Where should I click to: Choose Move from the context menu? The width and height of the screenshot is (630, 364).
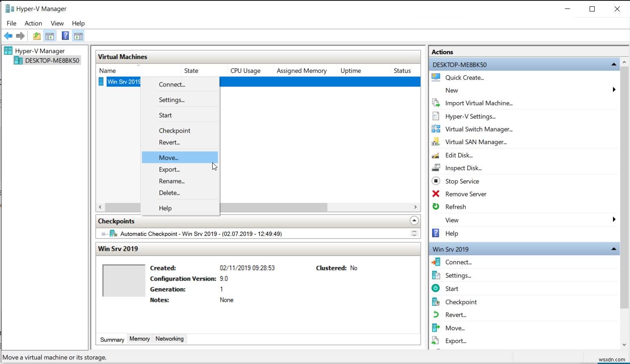coord(168,157)
